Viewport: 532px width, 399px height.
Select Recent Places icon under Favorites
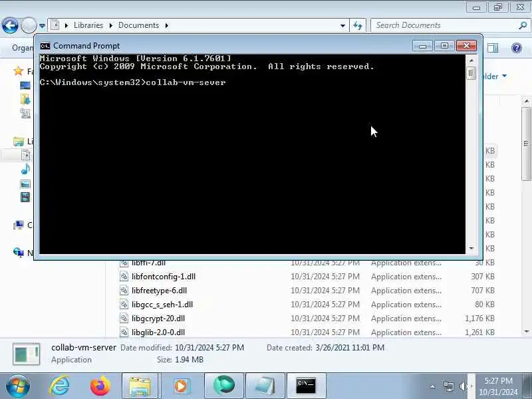(25, 113)
